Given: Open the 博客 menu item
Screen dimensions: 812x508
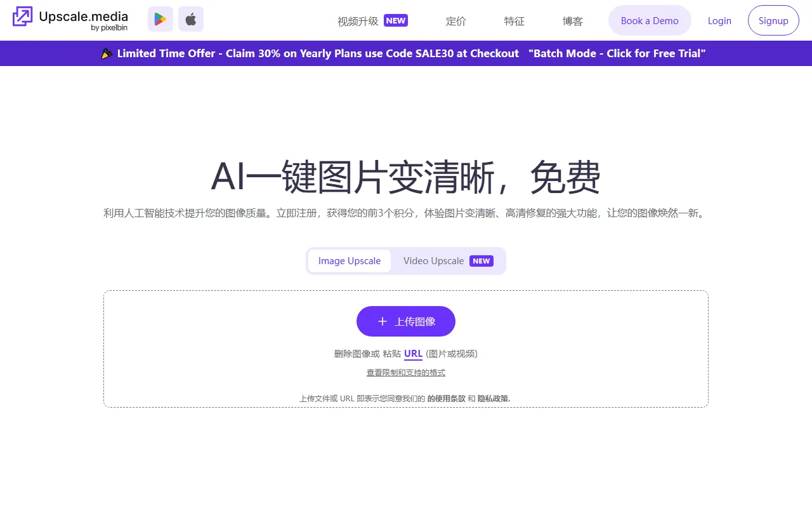Looking at the screenshot, I should (x=572, y=21).
